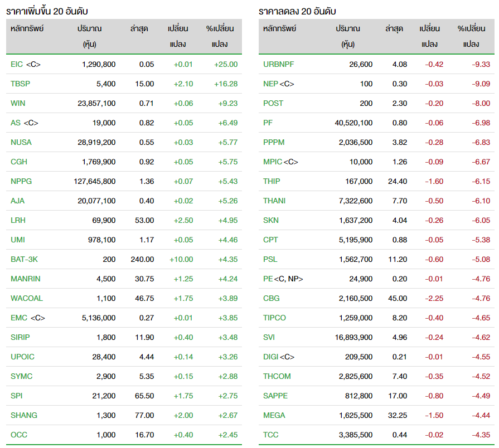Click the POST ticker link
This screenshot has width=499, height=448.
(273, 104)
